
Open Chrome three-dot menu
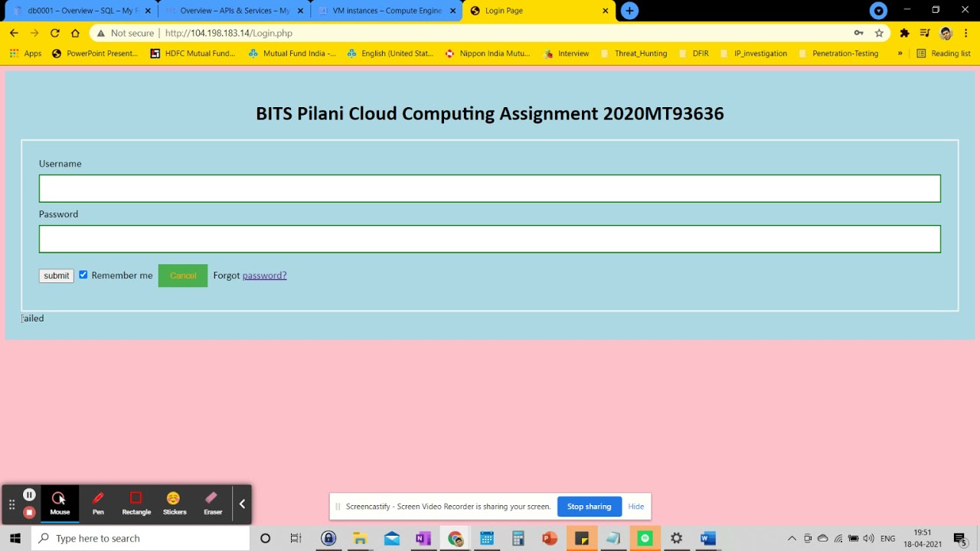click(x=966, y=33)
